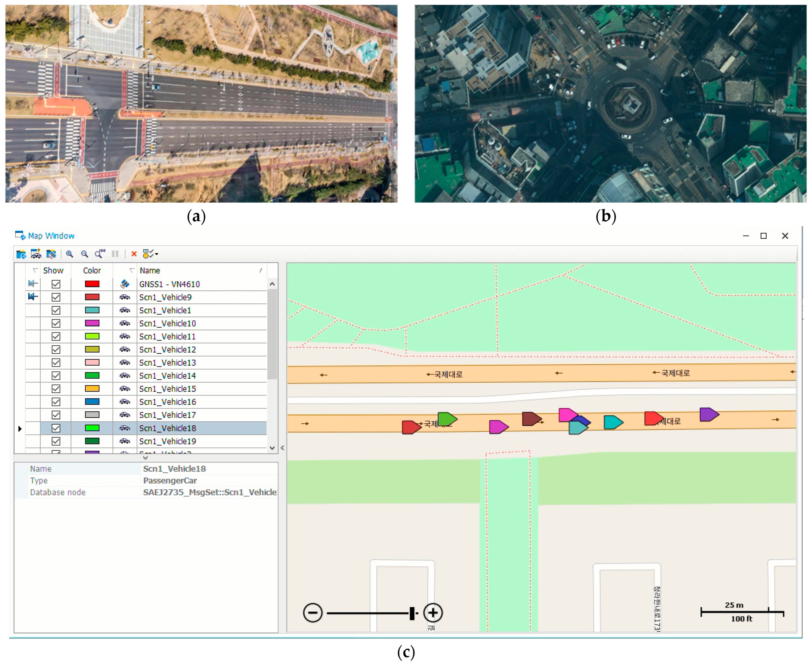Click the zoom in magnifier toolbar icon

click(x=70, y=254)
